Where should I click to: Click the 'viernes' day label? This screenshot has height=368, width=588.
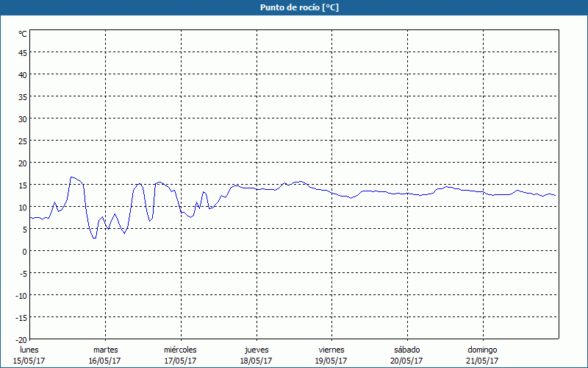[331, 350]
